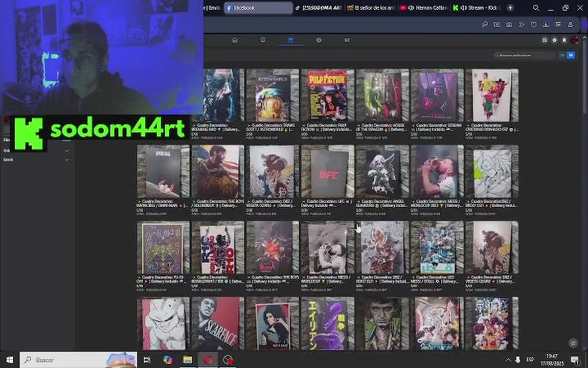Image resolution: width=588 pixels, height=368 pixels.
Task: Expand the Estado filter dropdown
Action: 67,160
